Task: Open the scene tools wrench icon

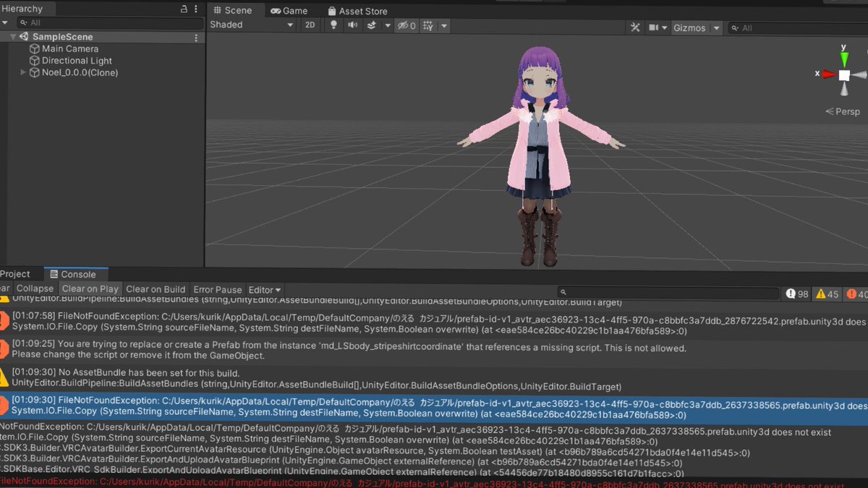Action: (635, 27)
